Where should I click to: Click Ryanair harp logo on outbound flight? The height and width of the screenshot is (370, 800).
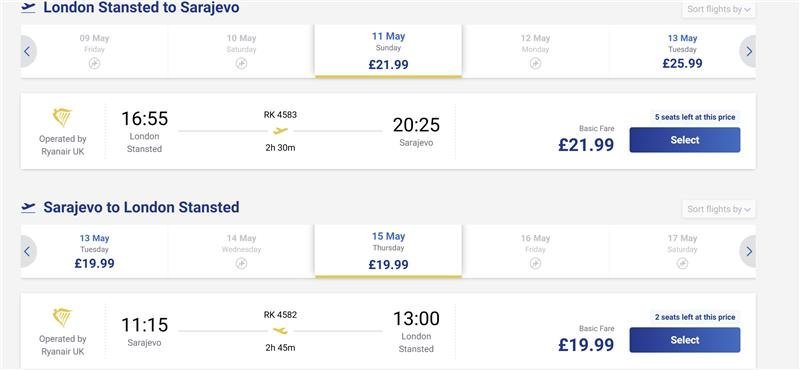62,118
